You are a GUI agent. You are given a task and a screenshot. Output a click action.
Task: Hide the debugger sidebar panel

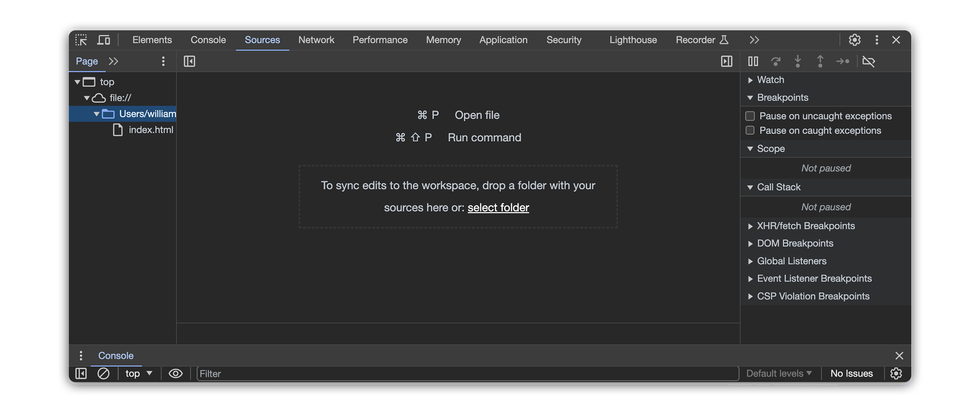[x=726, y=62]
